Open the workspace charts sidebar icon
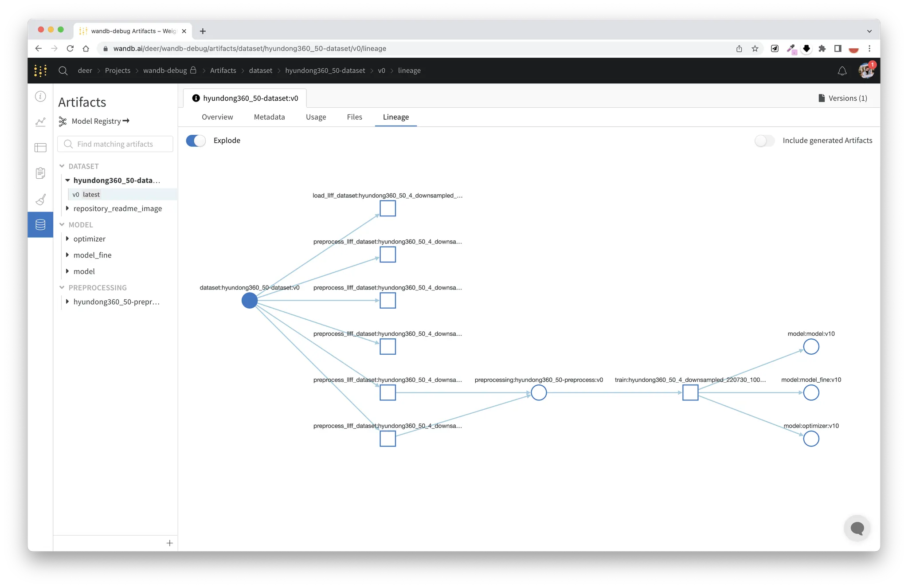This screenshot has height=588, width=908. pyautogui.click(x=40, y=122)
